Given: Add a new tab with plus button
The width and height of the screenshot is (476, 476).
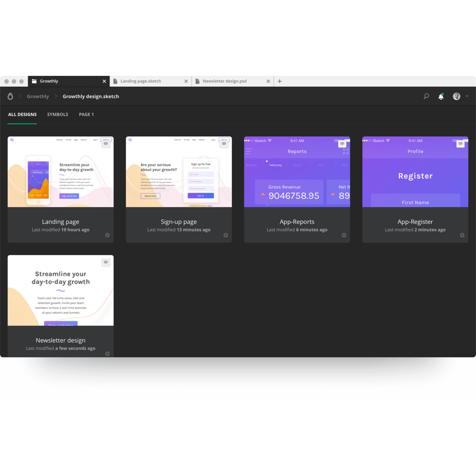Looking at the screenshot, I should (280, 81).
